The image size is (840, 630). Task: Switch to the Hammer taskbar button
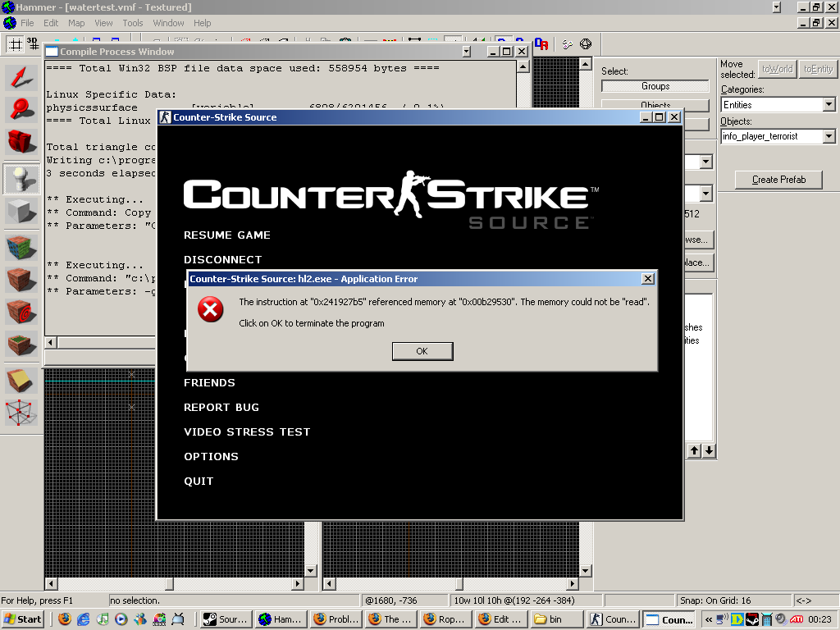pos(281,619)
